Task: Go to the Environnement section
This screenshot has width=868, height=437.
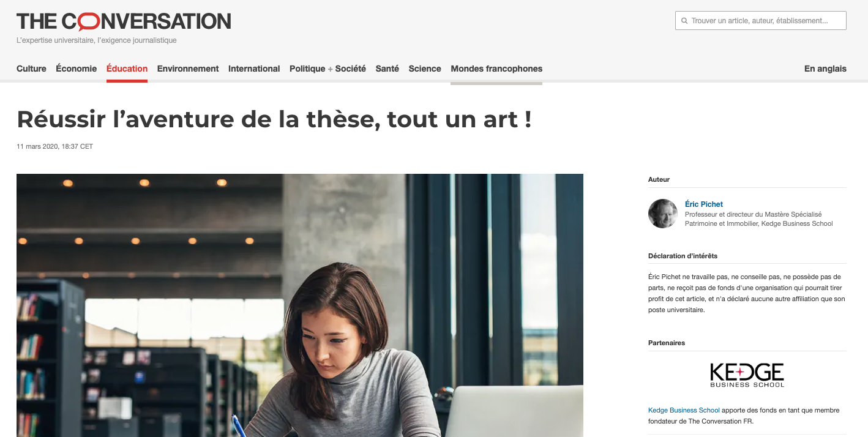Action: 188,69
